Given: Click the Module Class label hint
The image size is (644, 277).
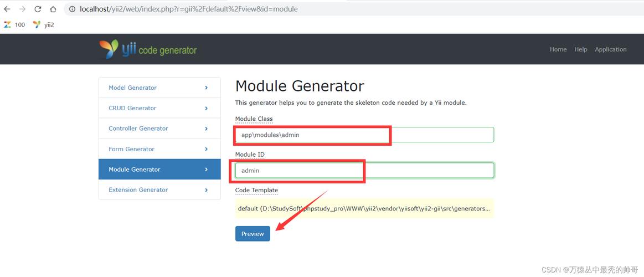Looking at the screenshot, I should point(254,119).
